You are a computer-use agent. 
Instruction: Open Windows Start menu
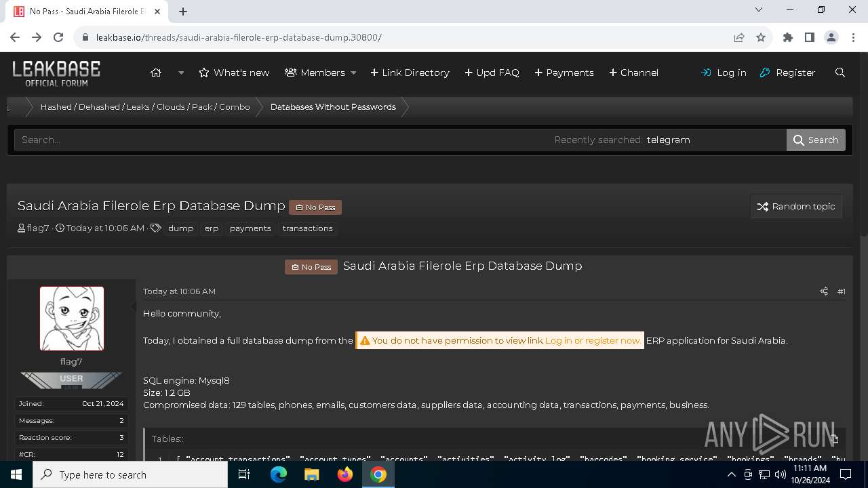pyautogui.click(x=16, y=474)
